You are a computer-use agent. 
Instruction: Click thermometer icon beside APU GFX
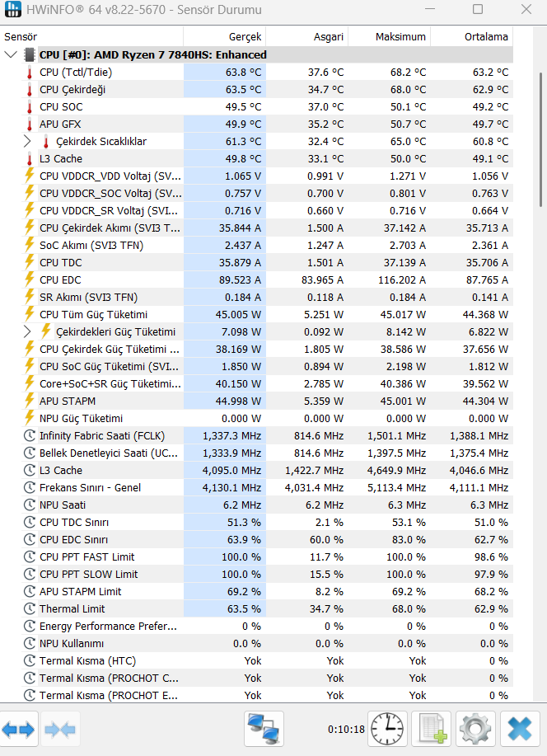tap(30, 124)
